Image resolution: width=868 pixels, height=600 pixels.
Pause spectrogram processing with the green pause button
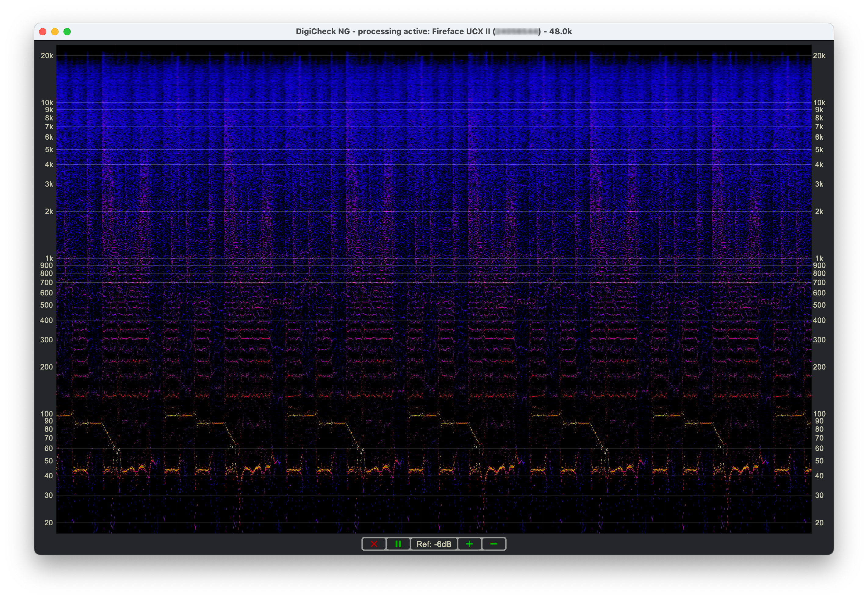(398, 544)
